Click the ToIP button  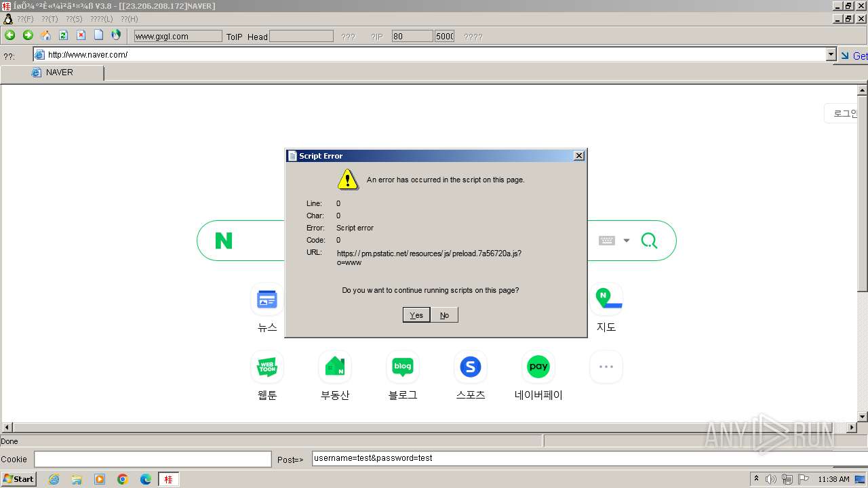point(234,37)
